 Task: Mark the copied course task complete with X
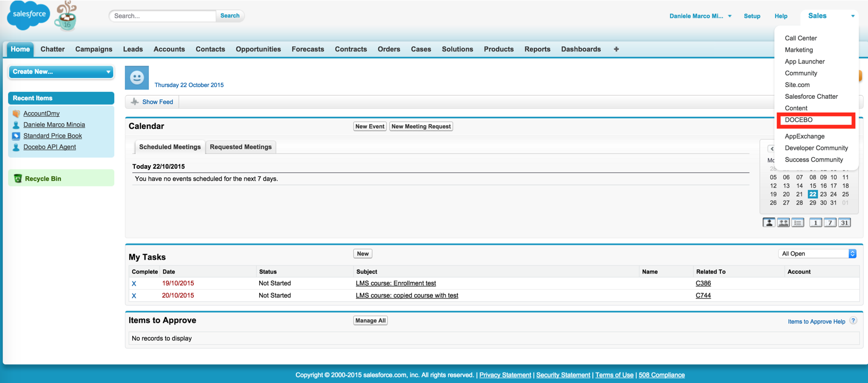click(134, 296)
